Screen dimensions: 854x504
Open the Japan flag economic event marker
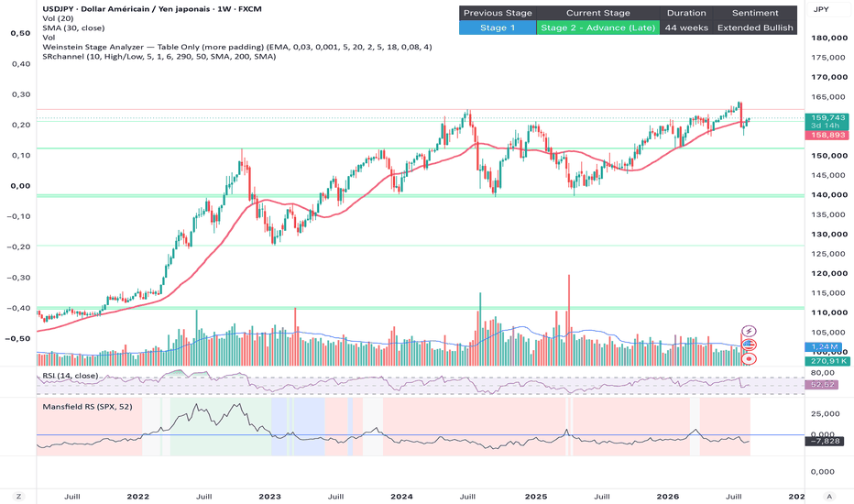tap(750, 358)
